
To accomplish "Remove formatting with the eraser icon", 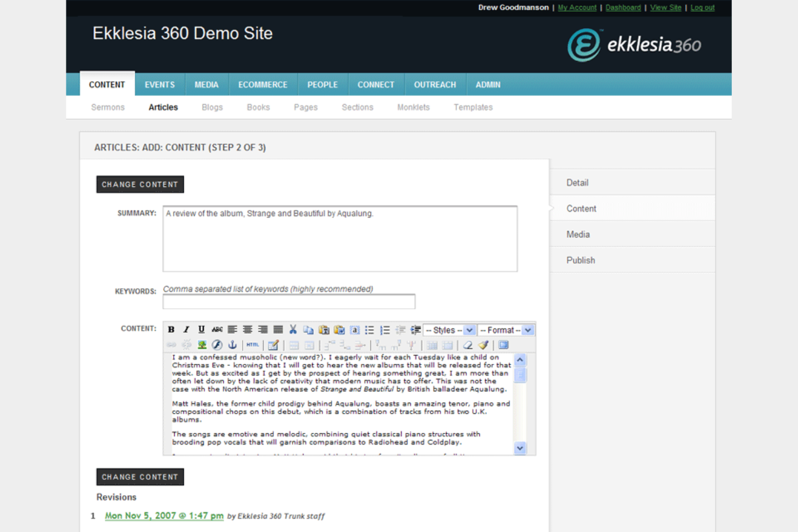I will coord(467,345).
